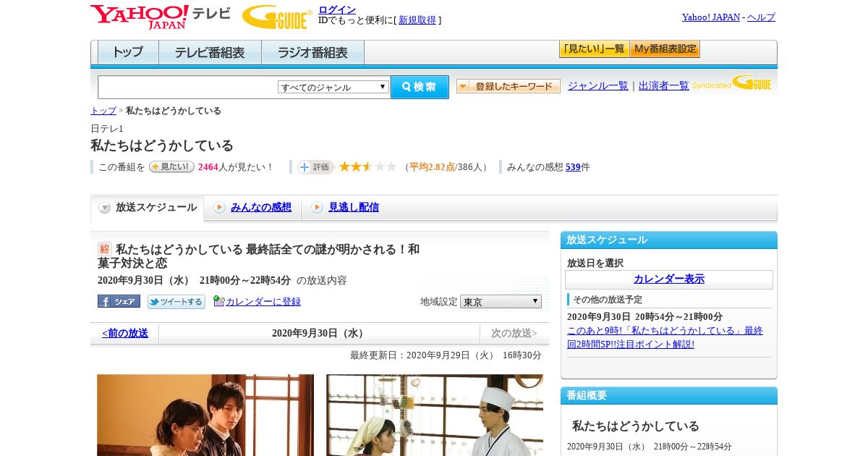Open このあと9時! 最終回2時間SP link
Viewport: 868px width, 456px height.
[x=665, y=337]
